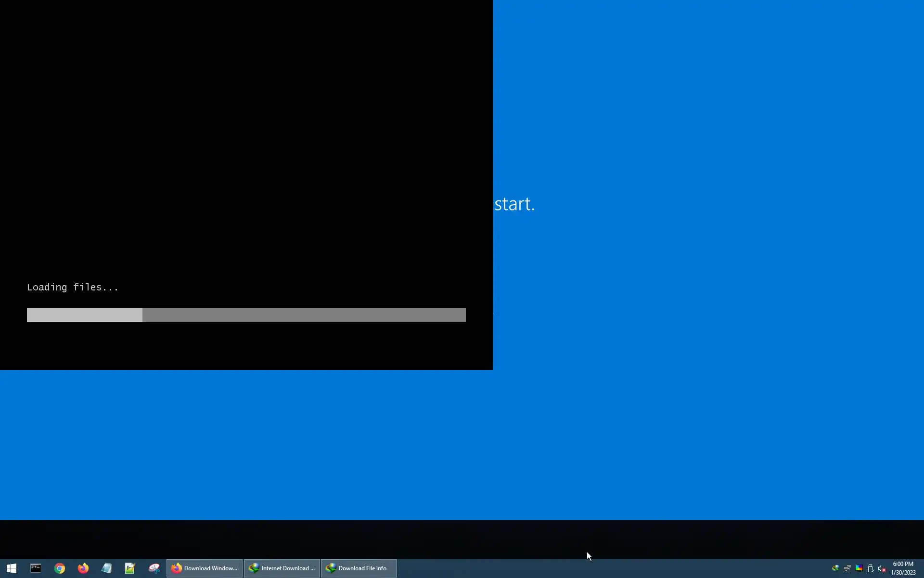Open the blue notepad taskbar icon
This screenshot has height=578, width=924.
tap(106, 568)
